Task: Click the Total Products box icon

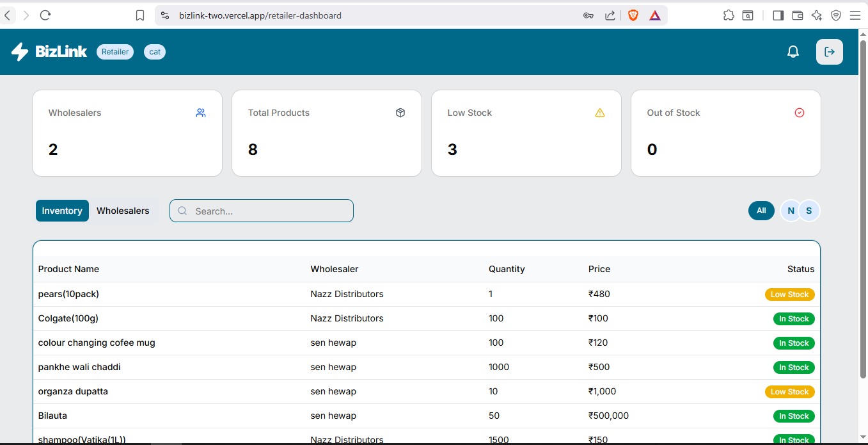Action: [x=400, y=113]
